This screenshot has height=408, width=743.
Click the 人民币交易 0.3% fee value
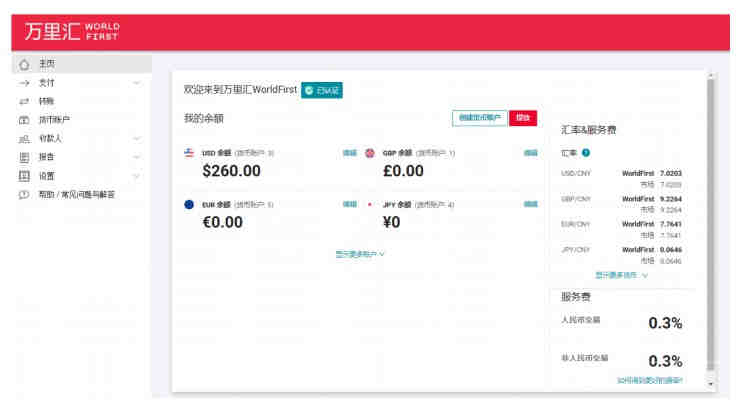(665, 323)
